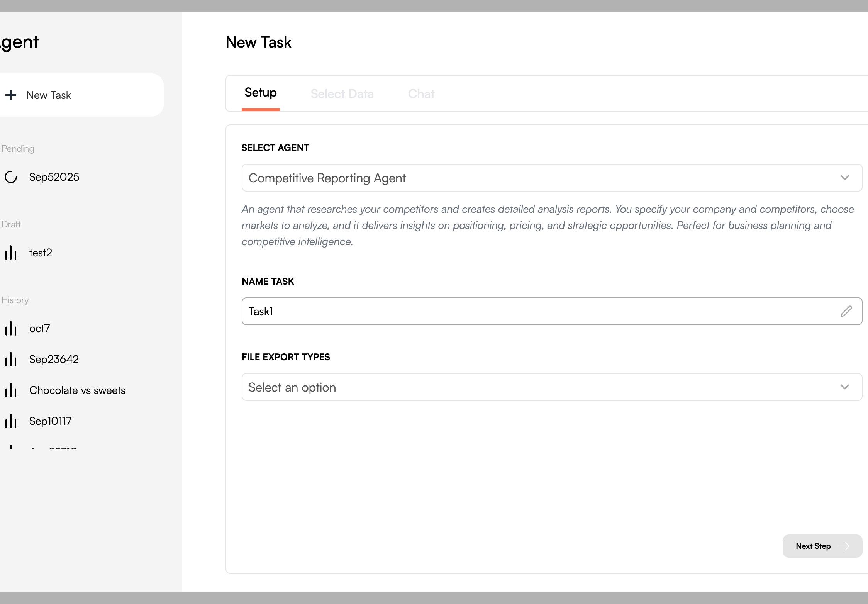
Task: Open the Competitive Reporting Agent dropdown
Action: point(541,178)
